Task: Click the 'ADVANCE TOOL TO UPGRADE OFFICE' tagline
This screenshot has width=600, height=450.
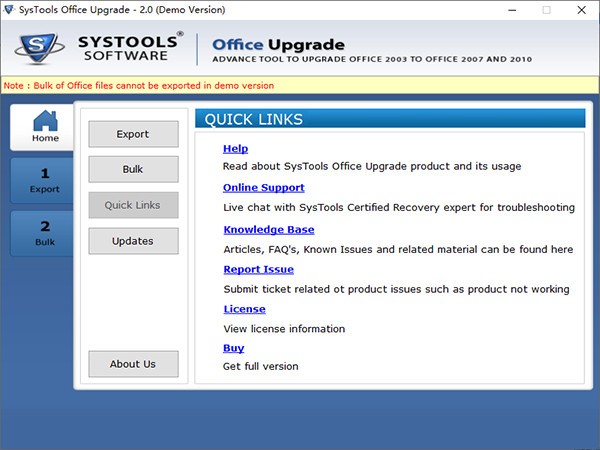Action: pos(372,59)
